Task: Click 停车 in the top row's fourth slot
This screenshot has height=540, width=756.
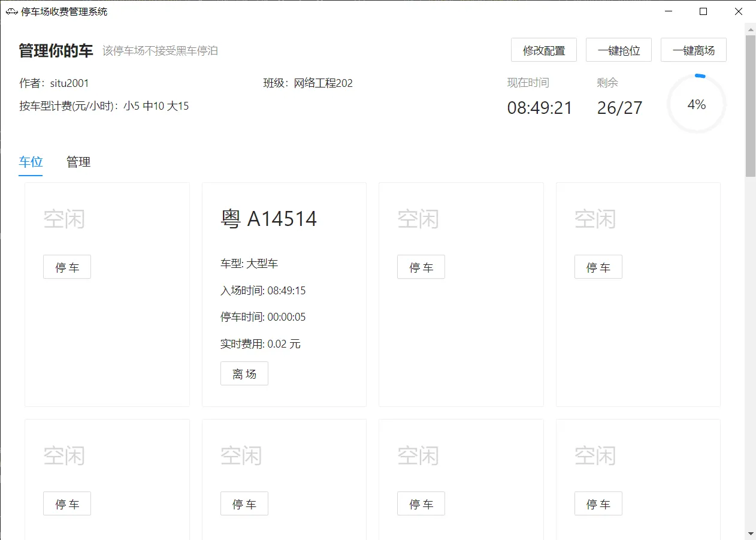Action: (x=598, y=267)
